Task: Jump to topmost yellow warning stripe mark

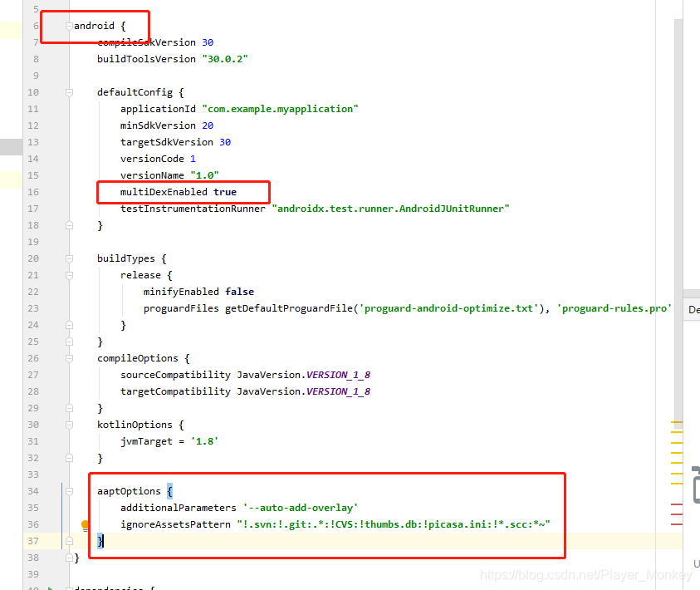Action: (x=677, y=422)
